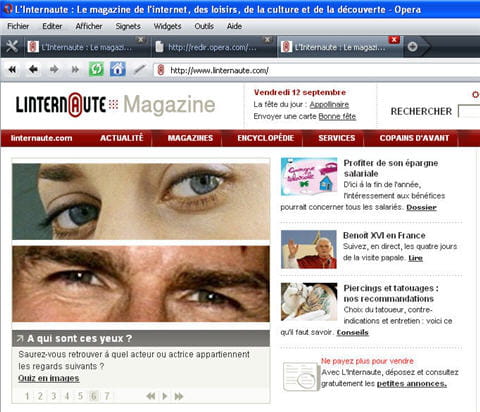This screenshot has width=480, height=412.
Task: Open the petites annonces link
Action: pos(412,384)
